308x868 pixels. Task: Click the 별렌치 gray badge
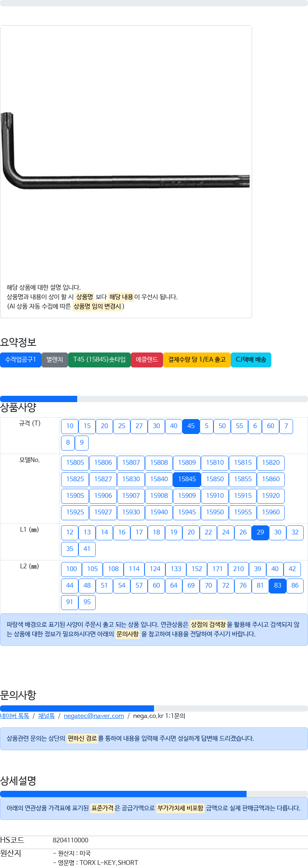click(55, 360)
